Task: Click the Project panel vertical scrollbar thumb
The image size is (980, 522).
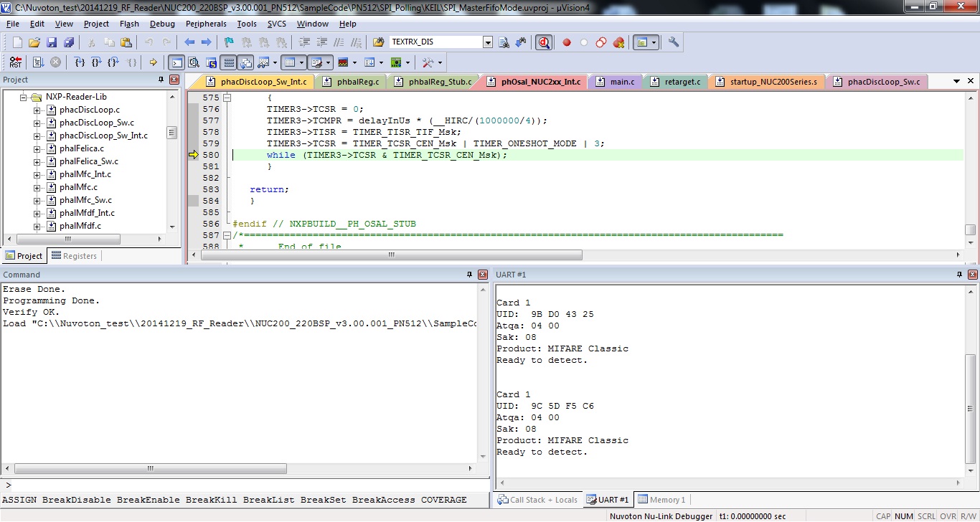Action: tap(171, 133)
